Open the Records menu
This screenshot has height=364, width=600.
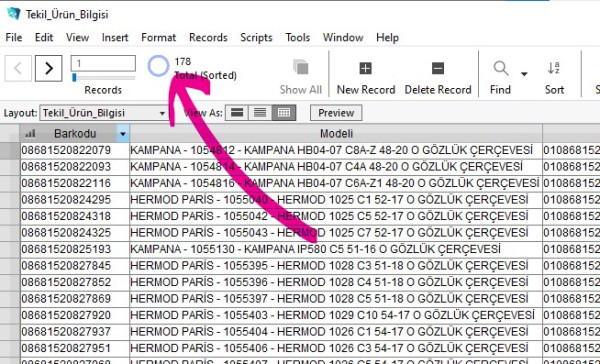tap(208, 38)
